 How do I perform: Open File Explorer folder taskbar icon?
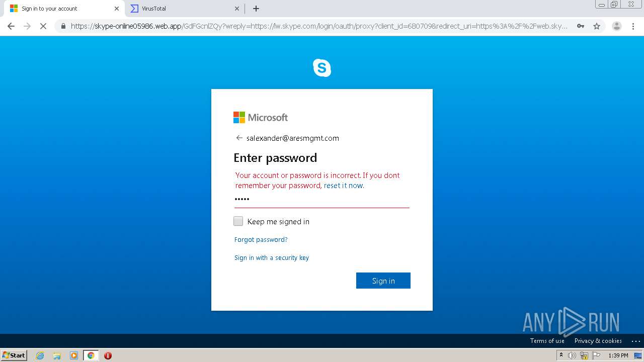pos(57,355)
